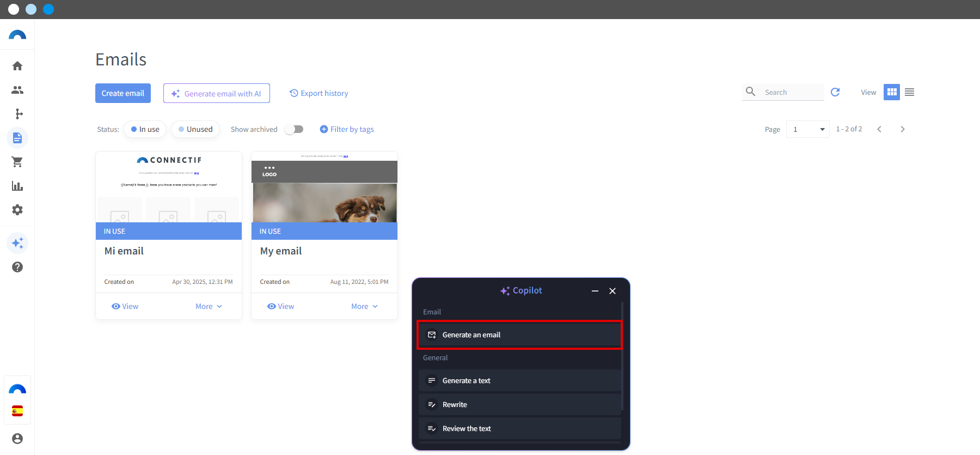This screenshot has width=980, height=455.
Task: Expand More options for Mi email
Action: pyautogui.click(x=209, y=306)
